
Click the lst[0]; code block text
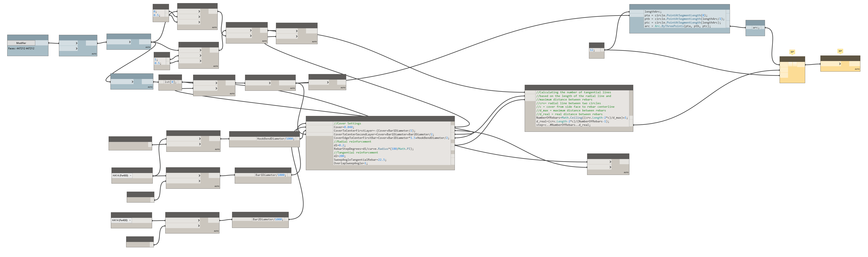pyautogui.click(x=170, y=82)
